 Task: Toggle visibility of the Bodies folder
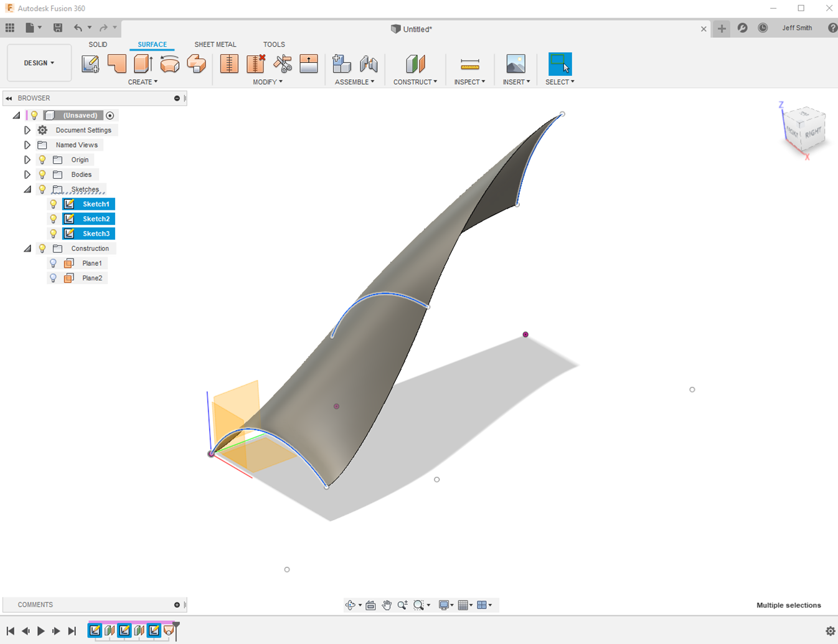coord(42,175)
